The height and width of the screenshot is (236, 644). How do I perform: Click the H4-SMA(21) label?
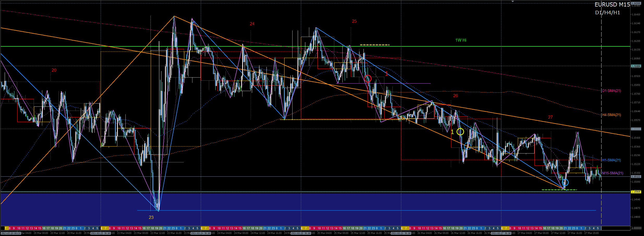pyautogui.click(x=611, y=115)
